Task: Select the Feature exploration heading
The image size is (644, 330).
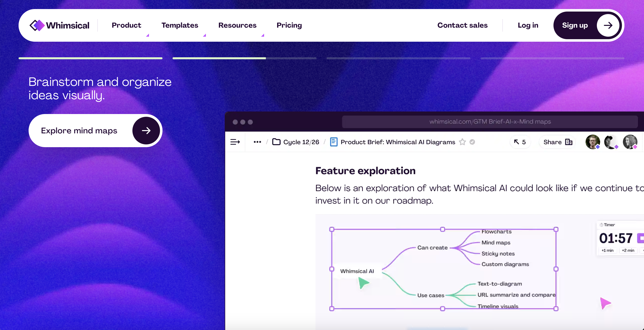Action: [x=365, y=171]
